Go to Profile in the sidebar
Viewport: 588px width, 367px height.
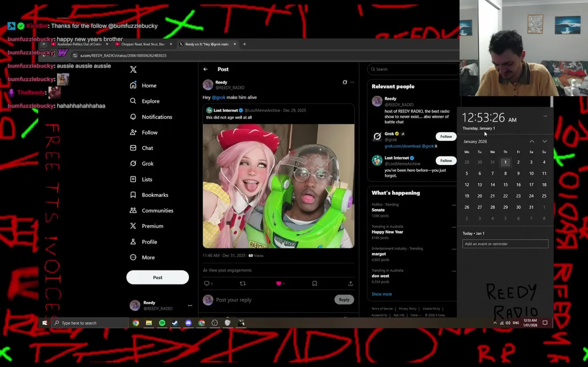pyautogui.click(x=143, y=242)
